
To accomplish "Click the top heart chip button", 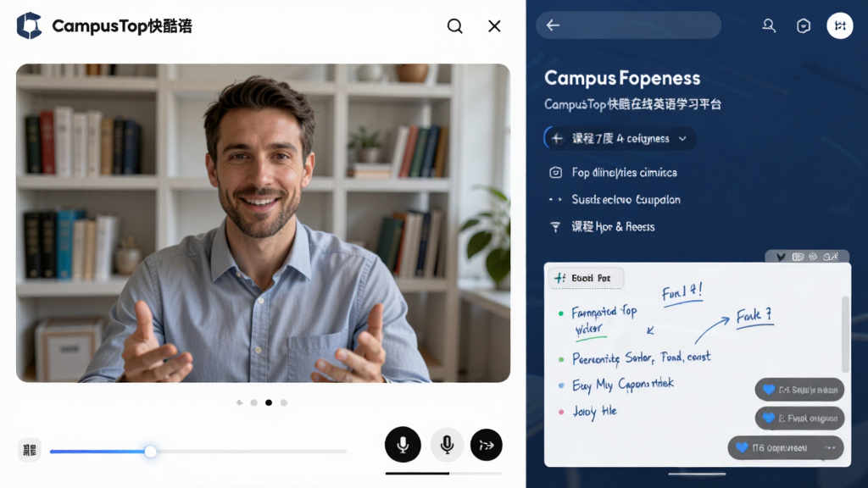I will (x=799, y=390).
